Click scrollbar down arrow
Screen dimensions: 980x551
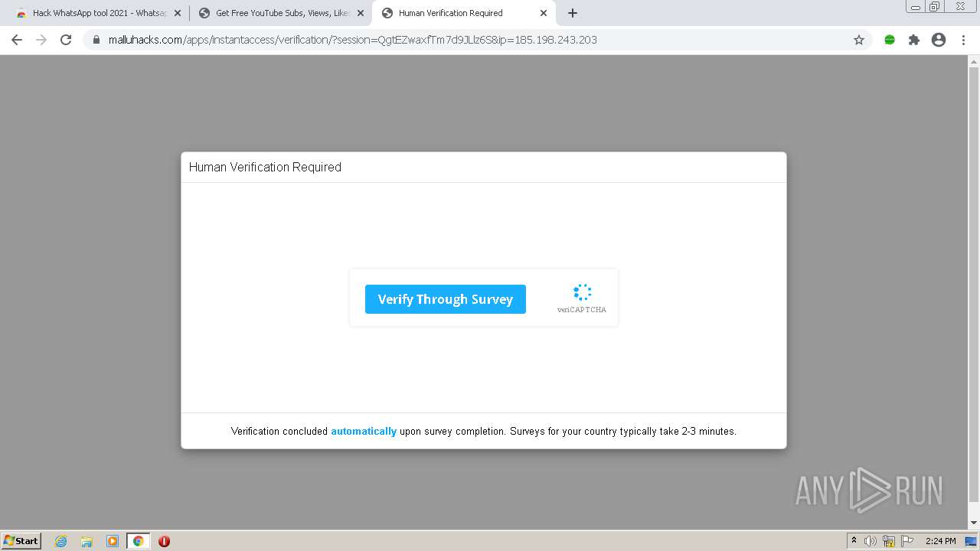tap(974, 523)
